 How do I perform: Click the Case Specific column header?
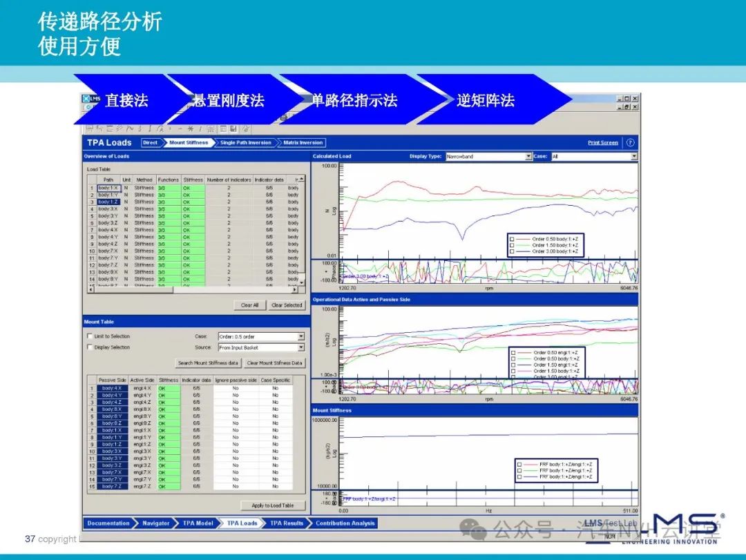click(276, 380)
